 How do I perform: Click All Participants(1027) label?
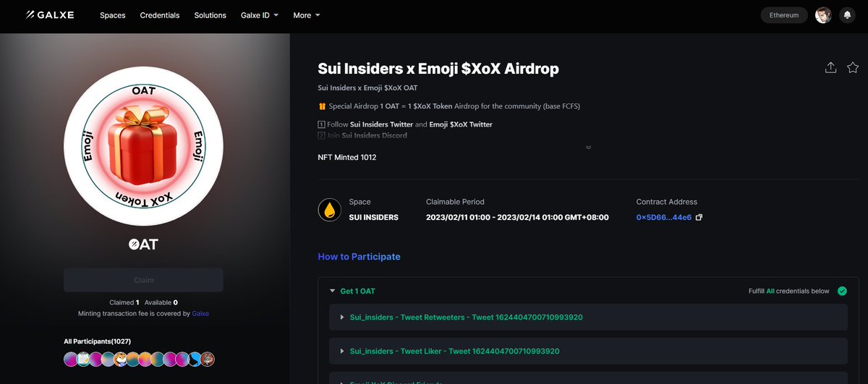[97, 341]
